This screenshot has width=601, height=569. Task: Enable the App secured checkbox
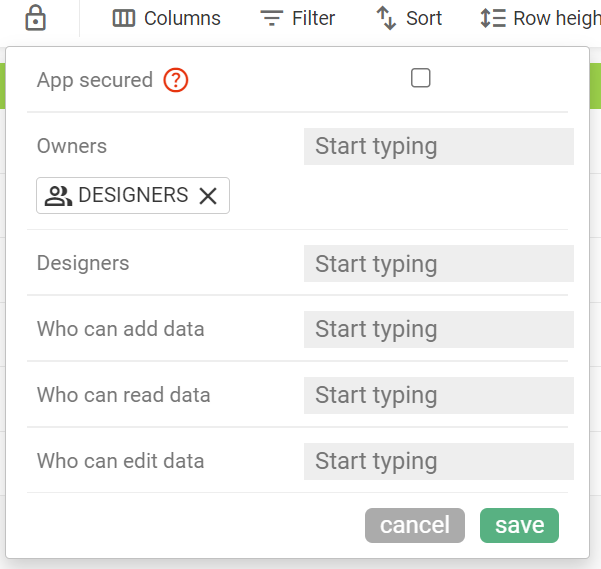[x=420, y=78]
